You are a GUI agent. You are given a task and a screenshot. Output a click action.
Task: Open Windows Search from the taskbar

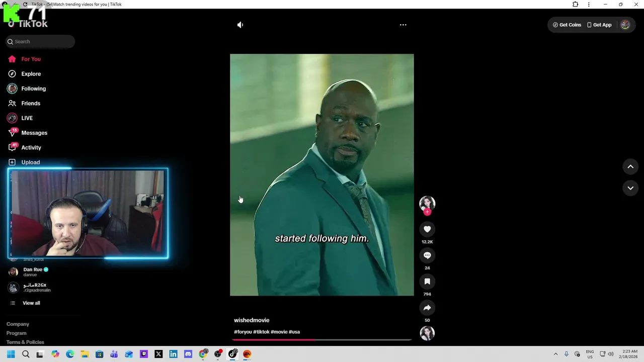(26, 354)
